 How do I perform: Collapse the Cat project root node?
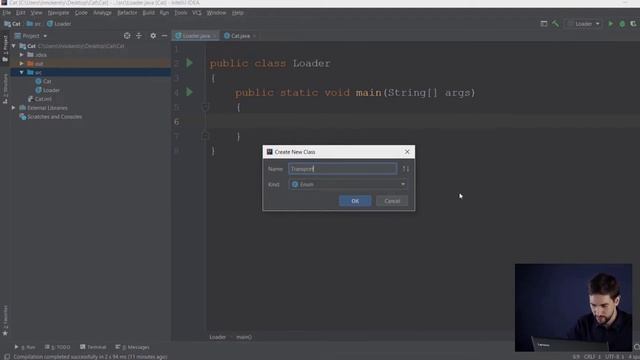click(13, 46)
